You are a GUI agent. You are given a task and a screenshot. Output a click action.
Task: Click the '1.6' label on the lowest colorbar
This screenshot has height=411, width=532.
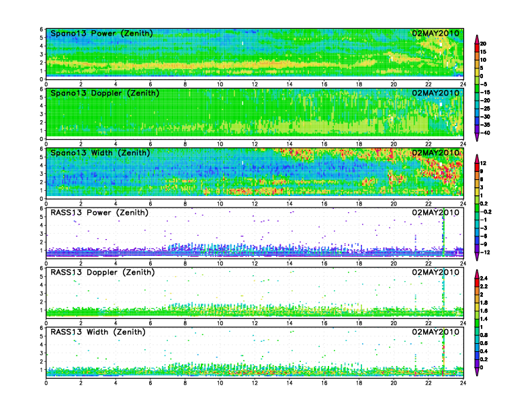484,311
